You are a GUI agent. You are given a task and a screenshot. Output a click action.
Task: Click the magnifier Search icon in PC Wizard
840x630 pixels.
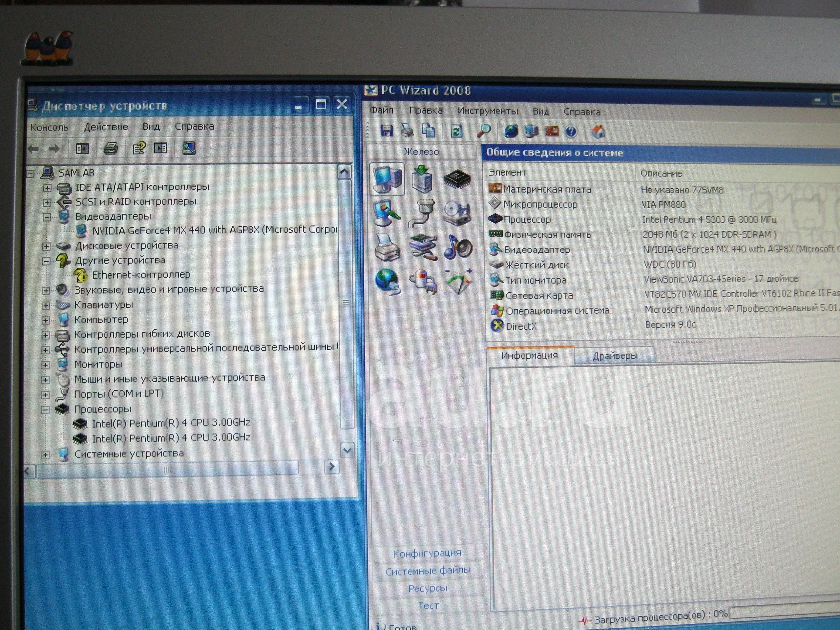[x=484, y=131]
